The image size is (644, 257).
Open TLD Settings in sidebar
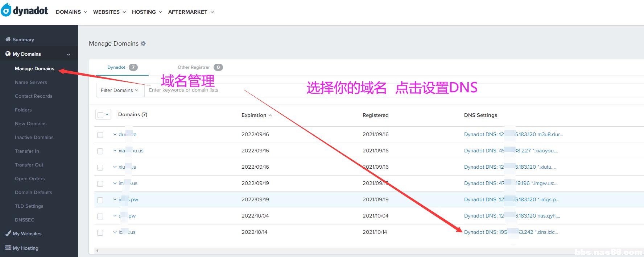click(x=29, y=206)
